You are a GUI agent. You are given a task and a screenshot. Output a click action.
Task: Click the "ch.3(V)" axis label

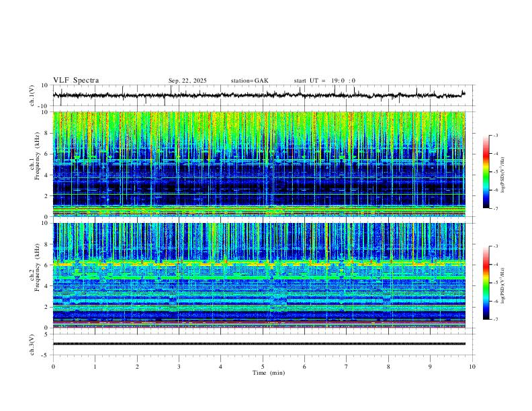pyautogui.click(x=32, y=345)
